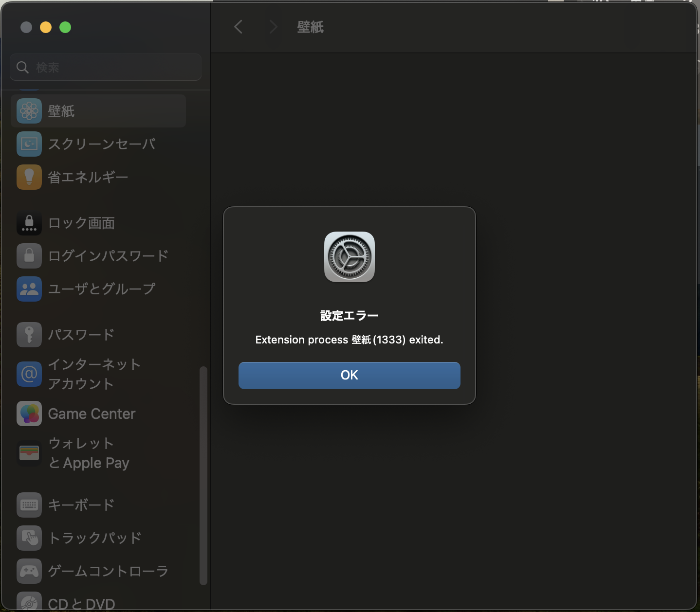The width and height of the screenshot is (700, 612).
Task: Click the 'Extension process 壁紙 (1333) exited.' message
Action: tap(350, 340)
